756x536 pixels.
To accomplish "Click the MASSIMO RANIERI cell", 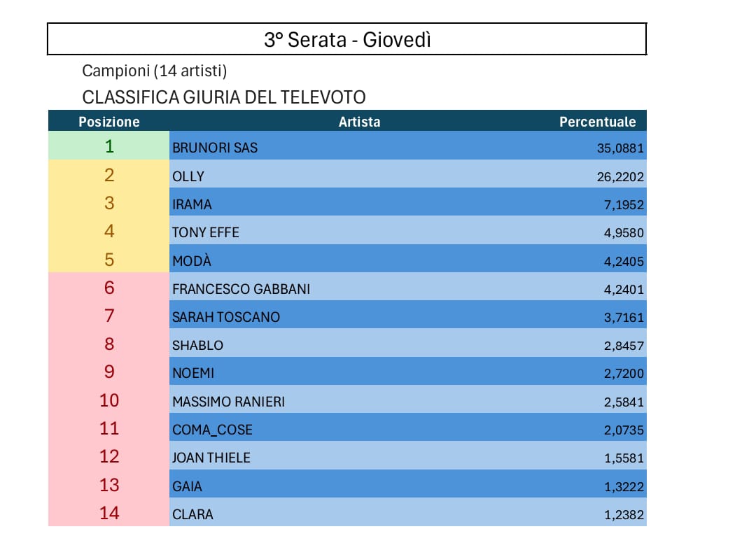I will tap(228, 402).
